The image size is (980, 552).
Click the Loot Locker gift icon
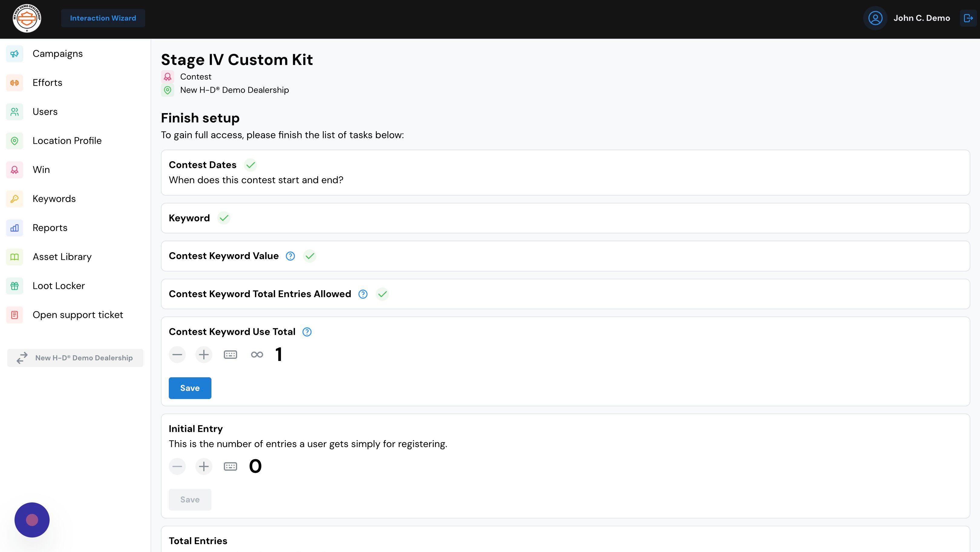[x=15, y=285]
